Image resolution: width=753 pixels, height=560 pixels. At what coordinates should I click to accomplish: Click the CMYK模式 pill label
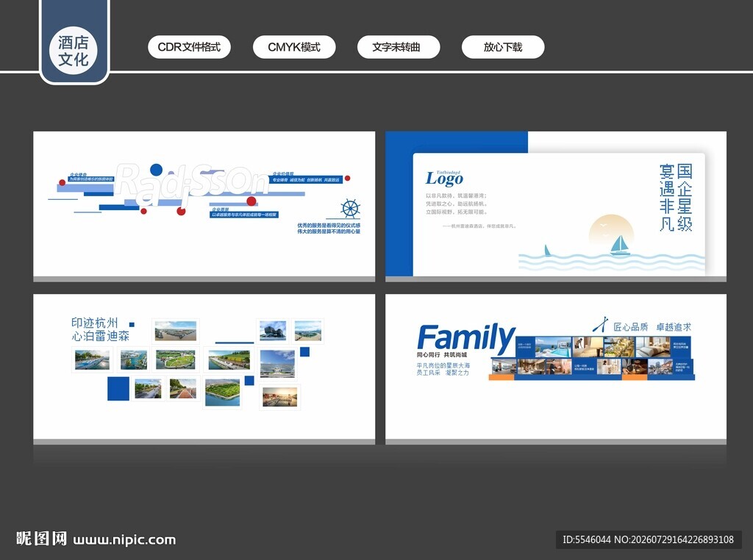click(x=294, y=47)
